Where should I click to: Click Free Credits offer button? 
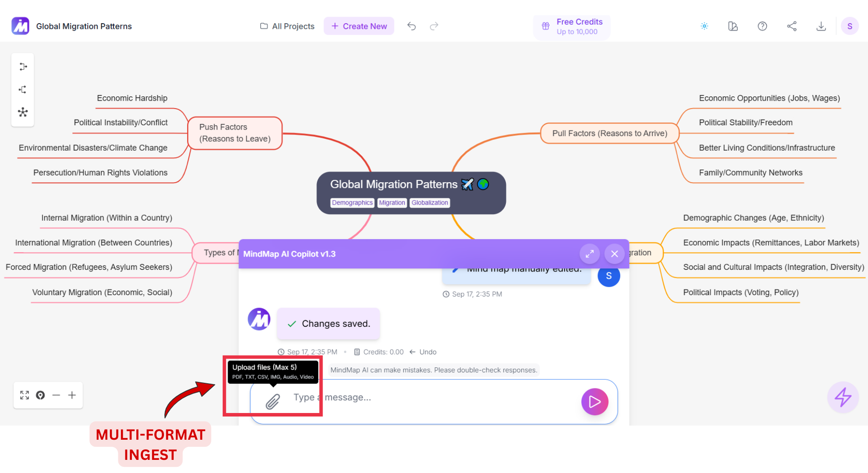572,27
